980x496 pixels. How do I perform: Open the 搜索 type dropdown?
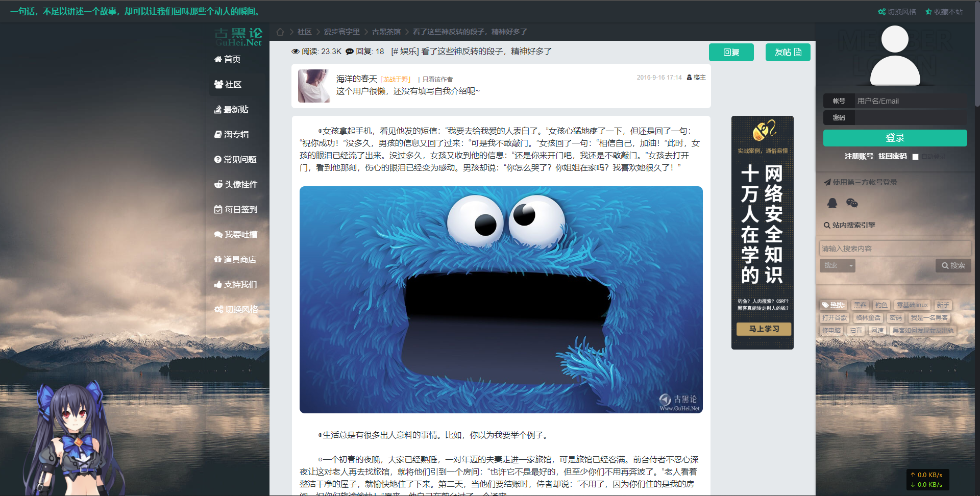click(x=837, y=265)
